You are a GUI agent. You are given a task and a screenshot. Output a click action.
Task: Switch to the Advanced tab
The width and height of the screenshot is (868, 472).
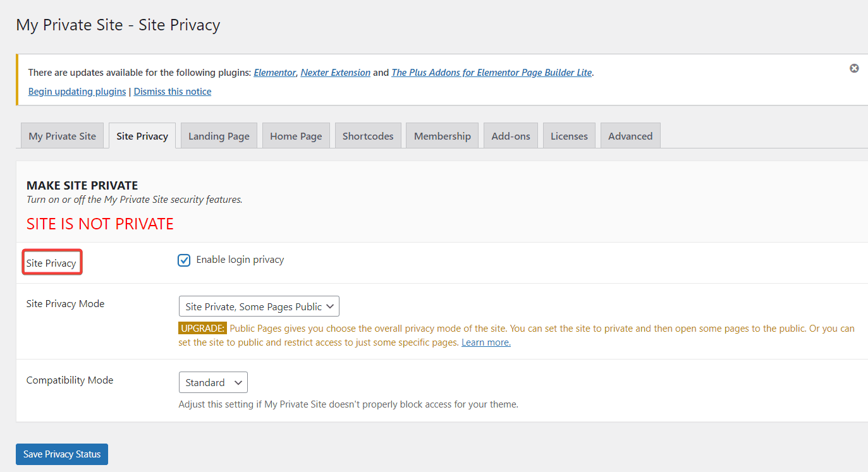630,135
